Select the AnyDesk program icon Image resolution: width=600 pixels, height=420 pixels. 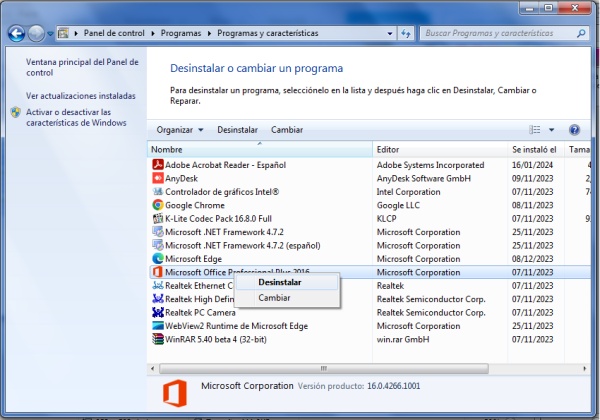point(158,178)
